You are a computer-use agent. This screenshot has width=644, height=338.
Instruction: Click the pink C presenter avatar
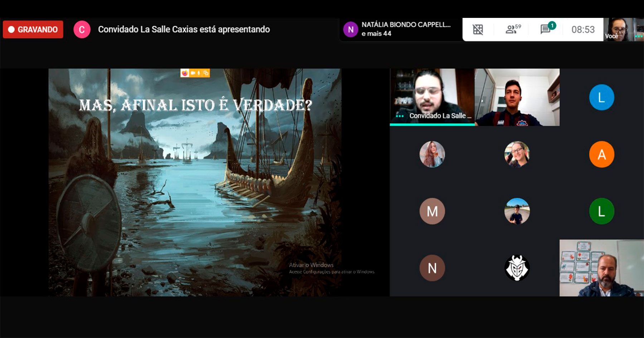[82, 29]
